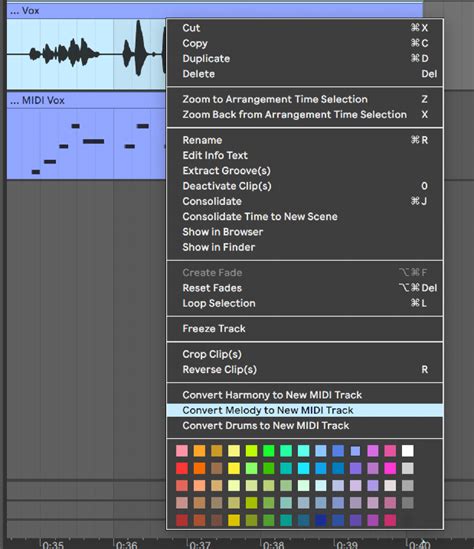This screenshot has width=474, height=549.
Task: Pick the medium gray swatch in the third row
Action: point(407,486)
